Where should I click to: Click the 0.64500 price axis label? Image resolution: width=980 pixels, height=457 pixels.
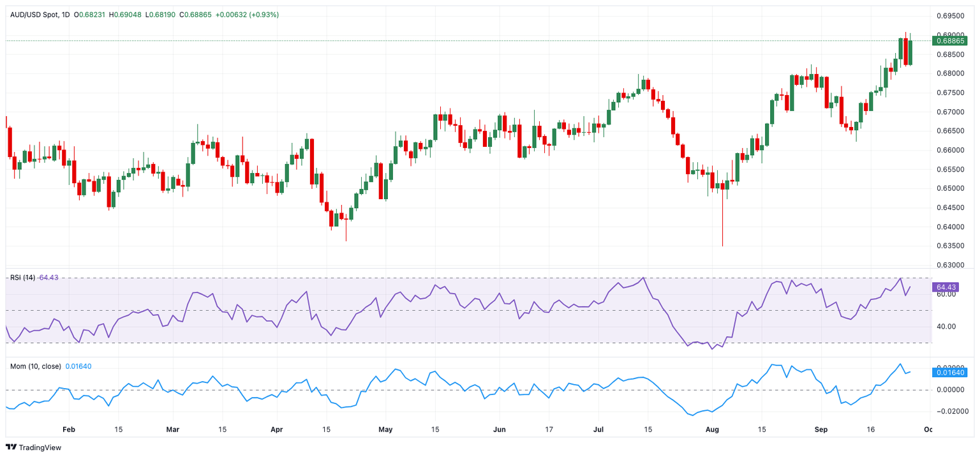(949, 207)
